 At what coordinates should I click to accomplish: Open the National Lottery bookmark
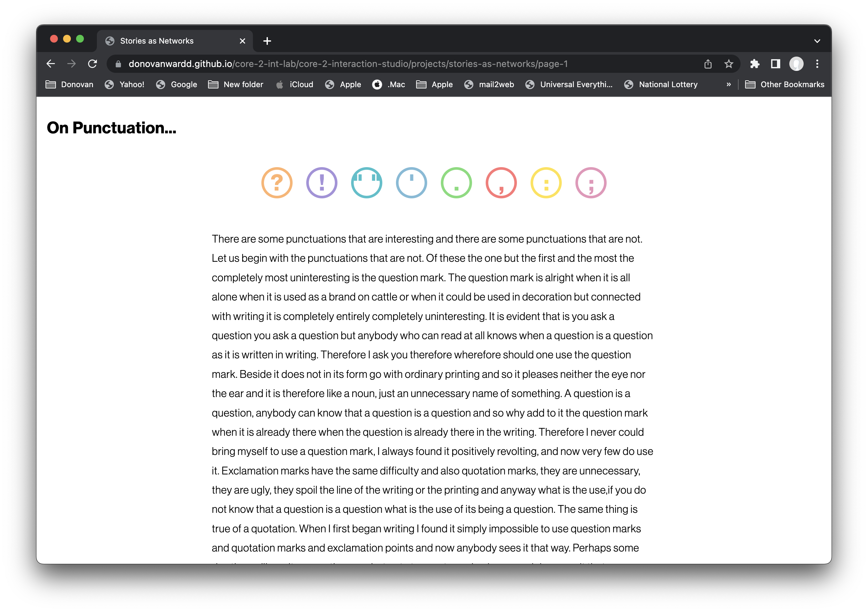(661, 84)
